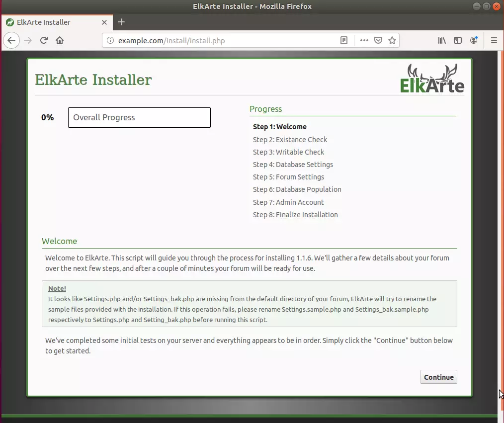Viewport: 504px width, 423px height.
Task: Select Step 1: Welcome
Action: tap(280, 127)
